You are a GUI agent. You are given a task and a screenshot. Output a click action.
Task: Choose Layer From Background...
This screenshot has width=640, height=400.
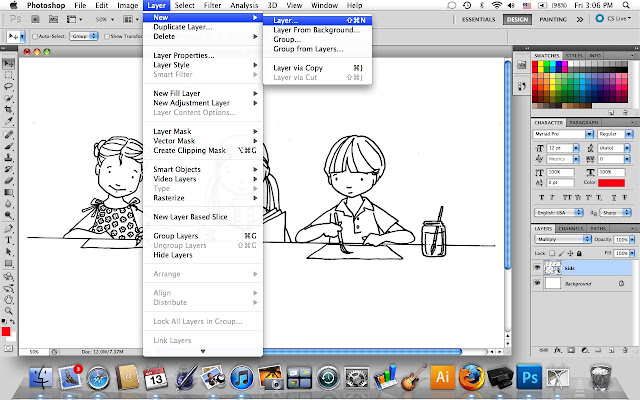click(x=318, y=30)
